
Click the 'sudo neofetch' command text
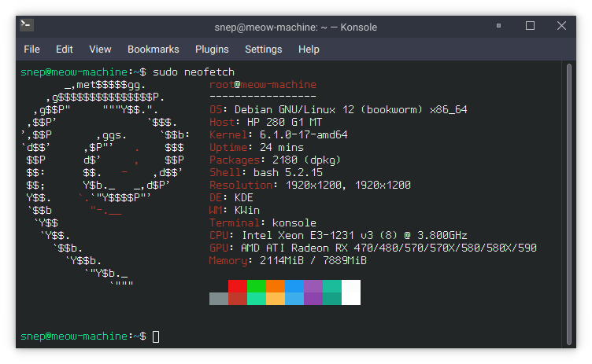coord(194,72)
